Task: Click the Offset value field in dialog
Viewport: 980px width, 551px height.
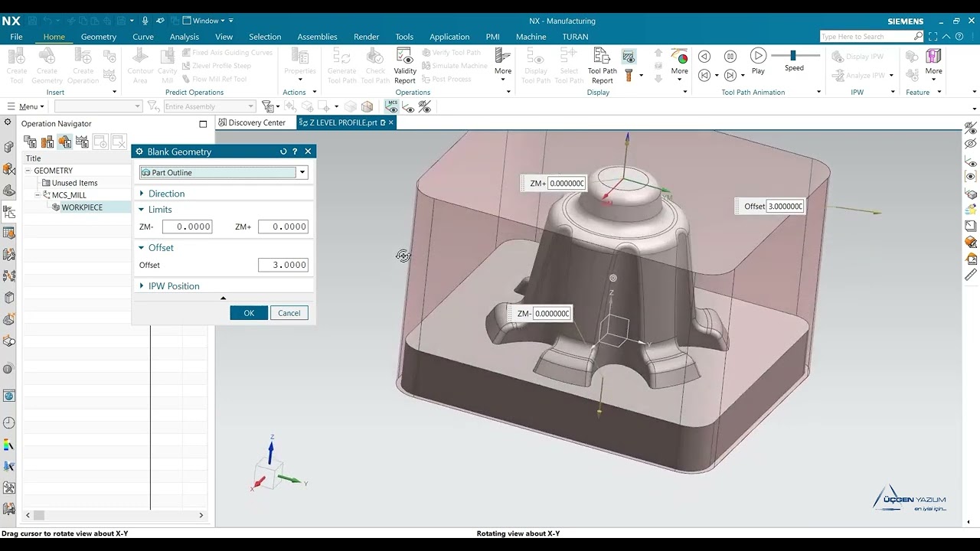Action: [x=283, y=265]
